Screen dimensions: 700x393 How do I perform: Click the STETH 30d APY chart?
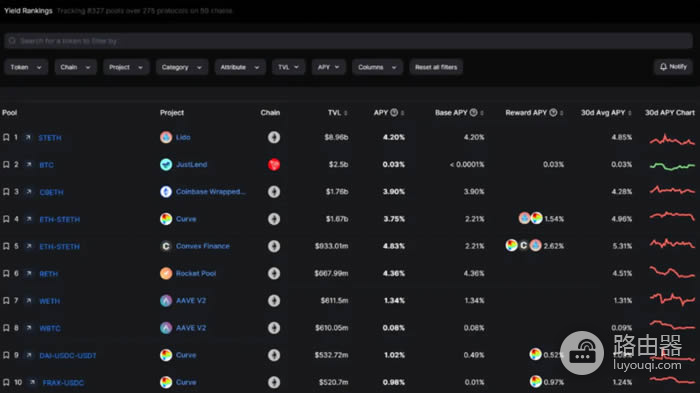(x=672, y=140)
